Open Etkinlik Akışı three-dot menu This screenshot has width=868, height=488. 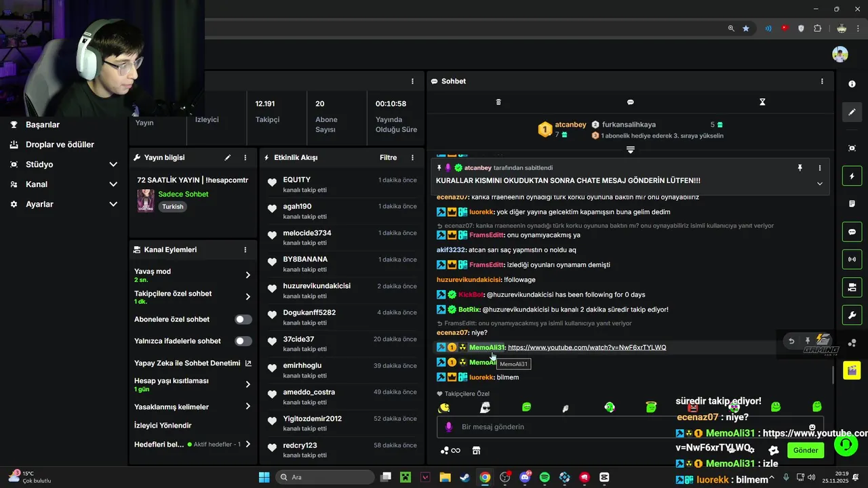click(412, 157)
